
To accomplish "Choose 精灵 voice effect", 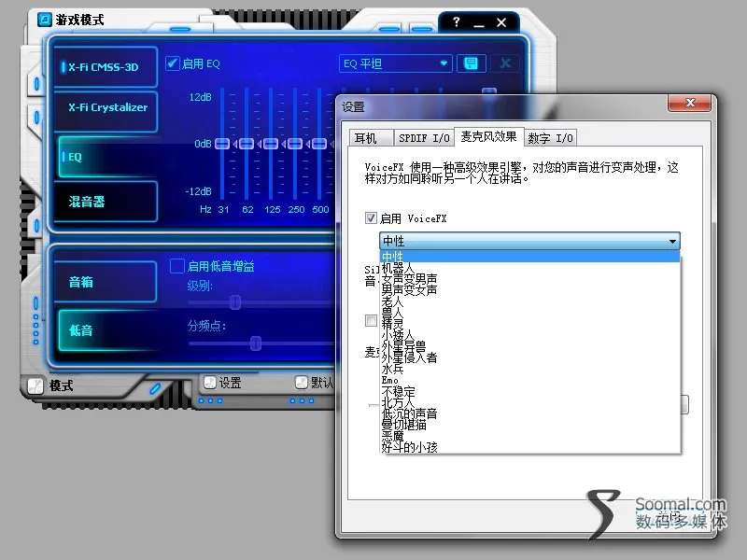I will tap(529, 323).
